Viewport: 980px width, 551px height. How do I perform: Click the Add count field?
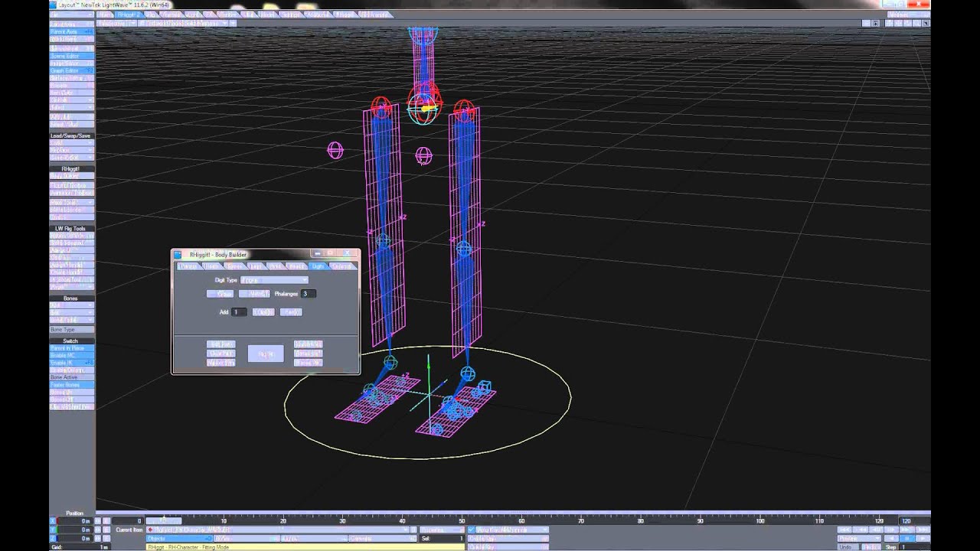[x=239, y=312]
